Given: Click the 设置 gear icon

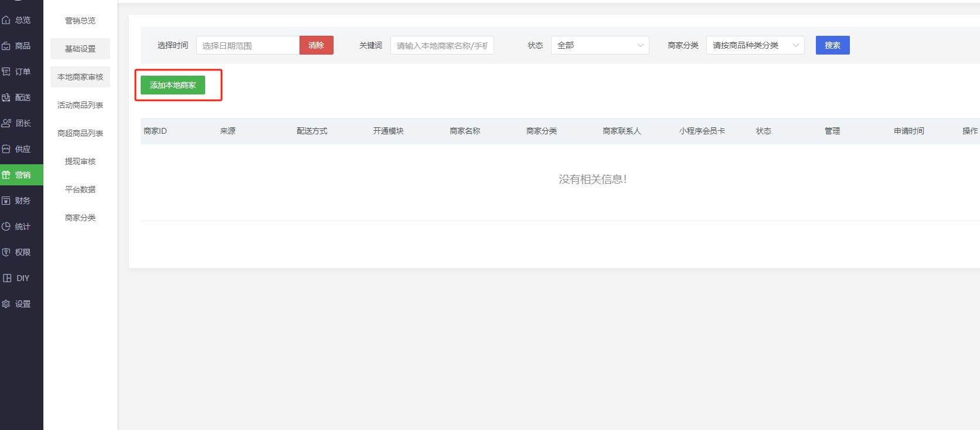Looking at the screenshot, I should pyautogui.click(x=6, y=304).
